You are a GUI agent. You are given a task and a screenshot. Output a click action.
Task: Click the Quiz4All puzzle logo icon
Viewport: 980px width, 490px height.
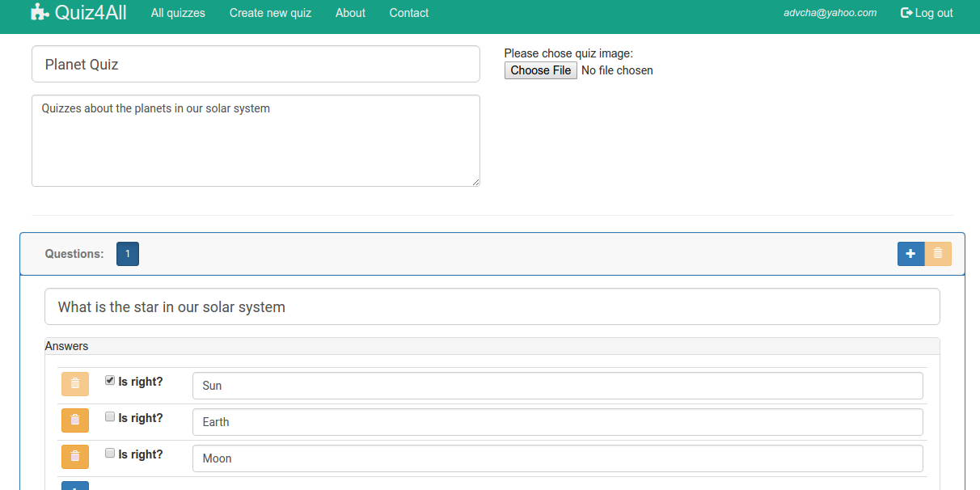[x=40, y=12]
